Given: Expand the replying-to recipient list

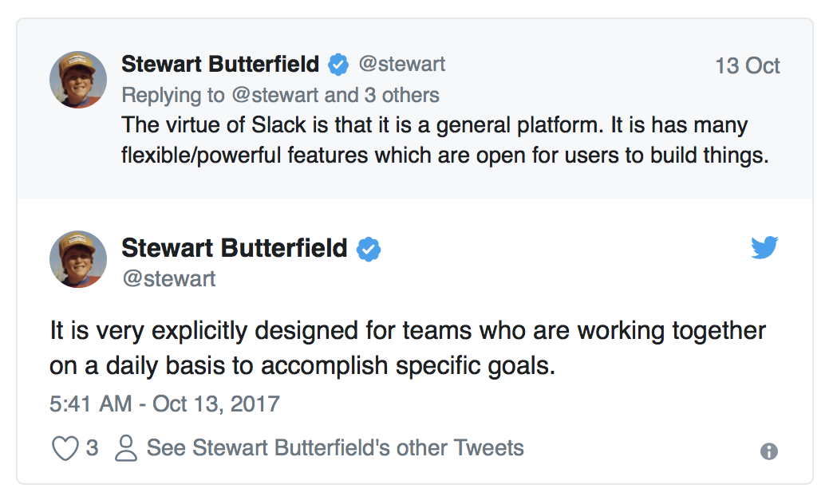Looking at the screenshot, I should [x=279, y=95].
